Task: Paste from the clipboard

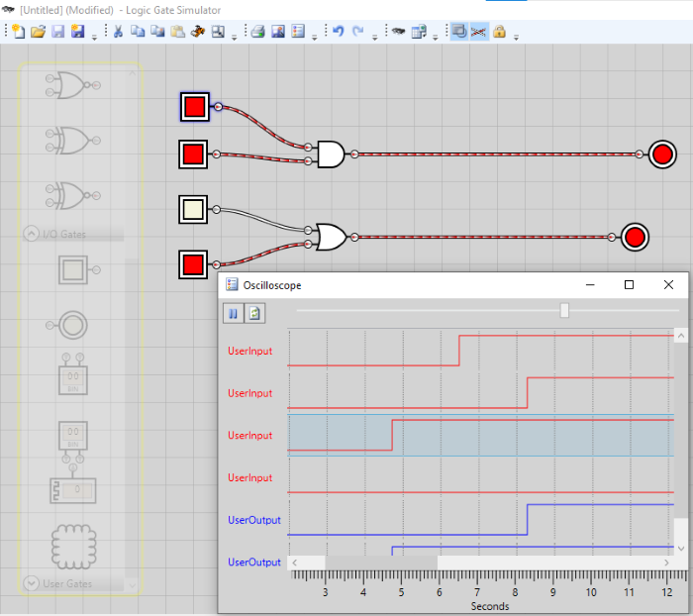Action: click(177, 32)
